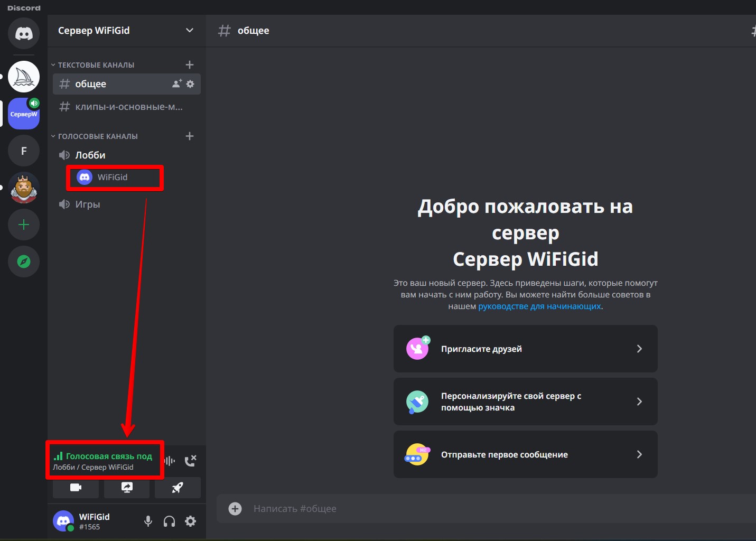The width and height of the screenshot is (756, 541).
Task: Create a new text channel with plus
Action: click(190, 65)
